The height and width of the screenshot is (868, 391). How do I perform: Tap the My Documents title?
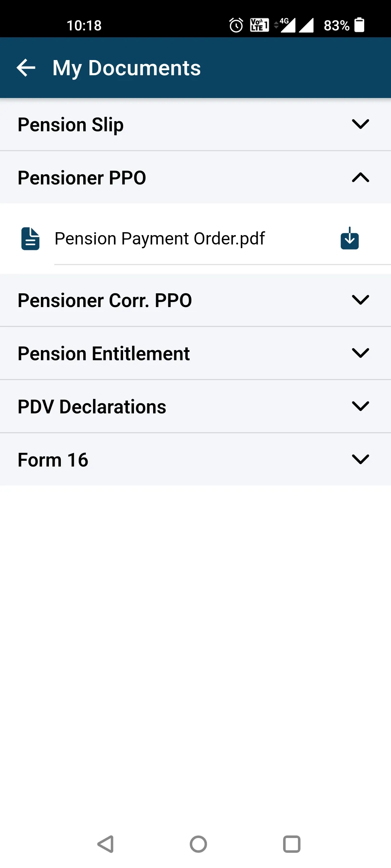click(x=126, y=68)
